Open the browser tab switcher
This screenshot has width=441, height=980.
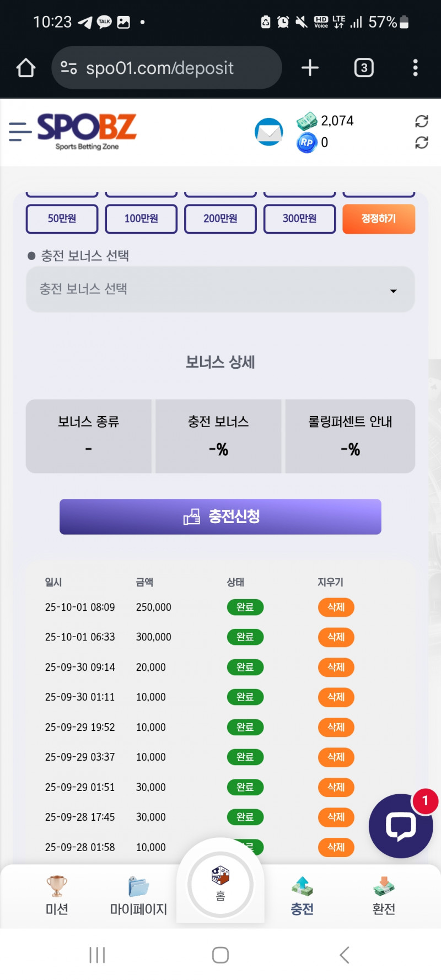pyautogui.click(x=363, y=68)
